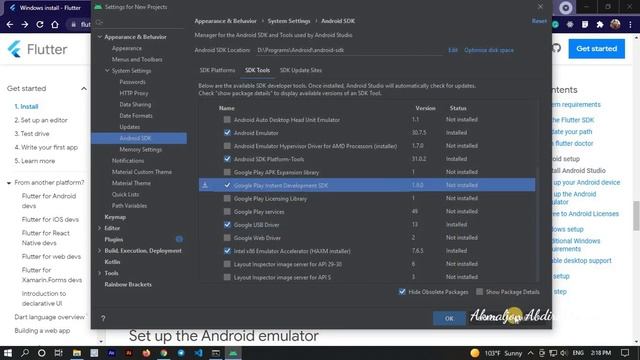Image resolution: width=640 pixels, height=360 pixels.
Task: Uncheck the Google USB Driver checkbox
Action: point(227,224)
